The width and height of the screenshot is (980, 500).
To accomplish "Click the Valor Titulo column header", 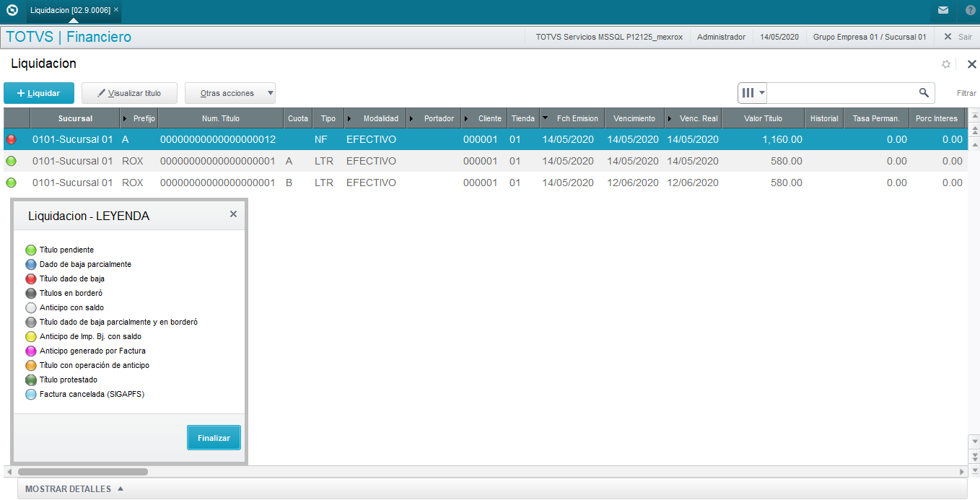I will (x=763, y=118).
